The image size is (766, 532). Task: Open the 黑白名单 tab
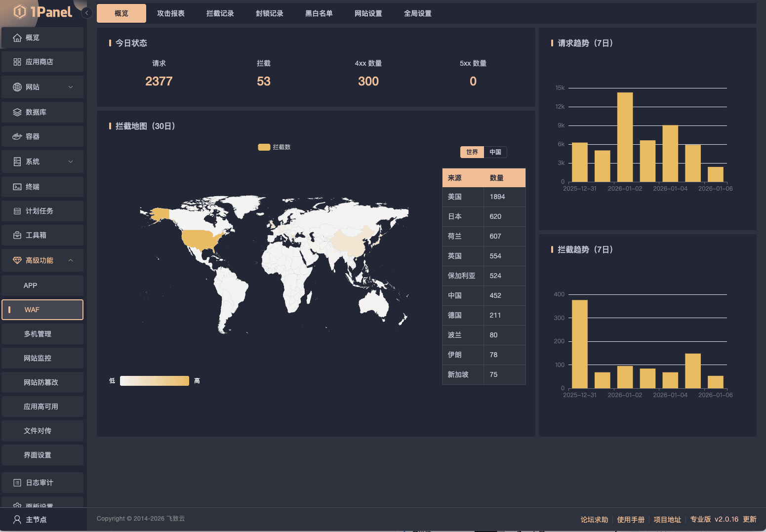click(x=319, y=13)
